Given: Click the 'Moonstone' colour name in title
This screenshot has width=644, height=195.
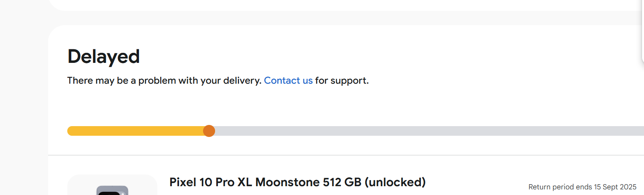Looking at the screenshot, I should pyautogui.click(x=288, y=182).
